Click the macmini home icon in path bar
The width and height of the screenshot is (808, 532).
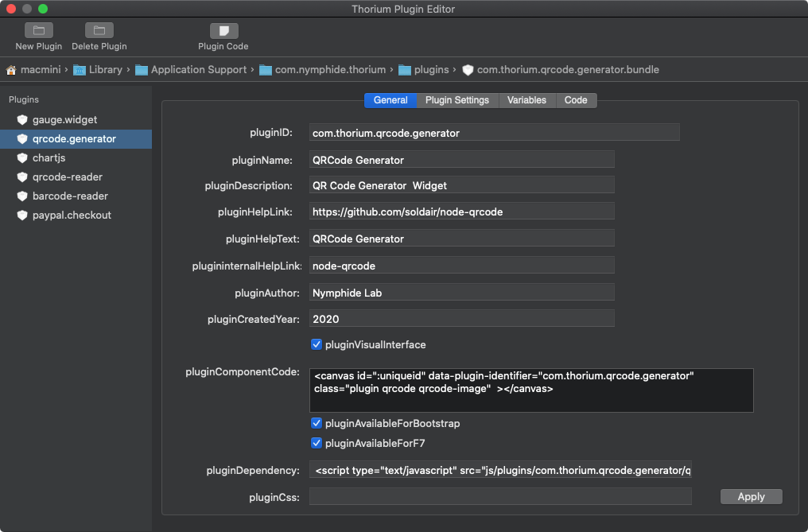[x=12, y=70]
